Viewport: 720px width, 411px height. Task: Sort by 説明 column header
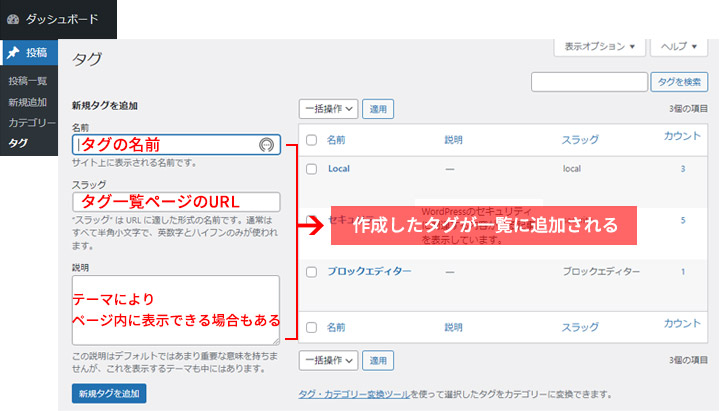pyautogui.click(x=453, y=140)
